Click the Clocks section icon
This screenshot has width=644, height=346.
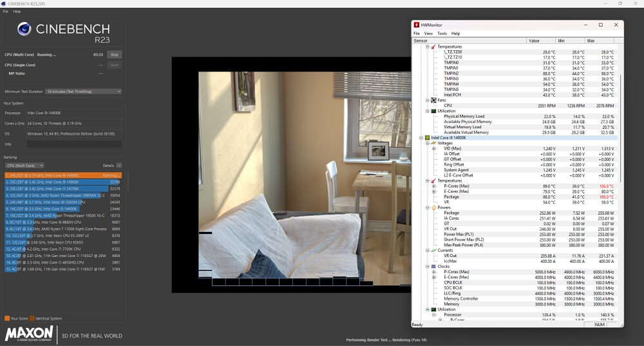coord(433,266)
